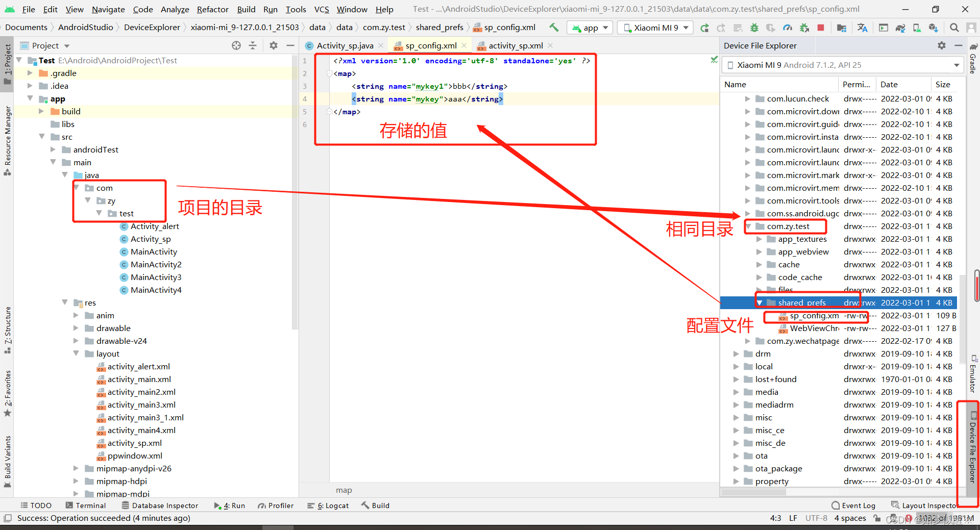Sort by the Date column header
Screen dimensions: 980x530
(x=902, y=84)
